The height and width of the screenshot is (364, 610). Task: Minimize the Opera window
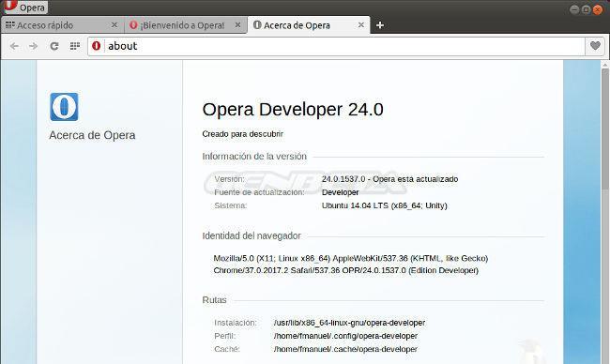[x=574, y=9]
